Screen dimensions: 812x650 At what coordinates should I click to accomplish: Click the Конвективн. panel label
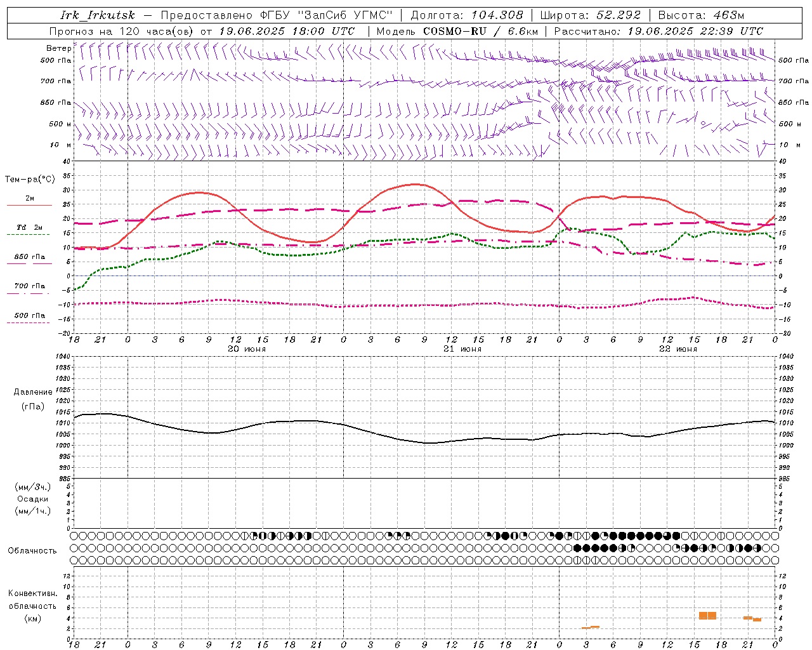point(32,594)
